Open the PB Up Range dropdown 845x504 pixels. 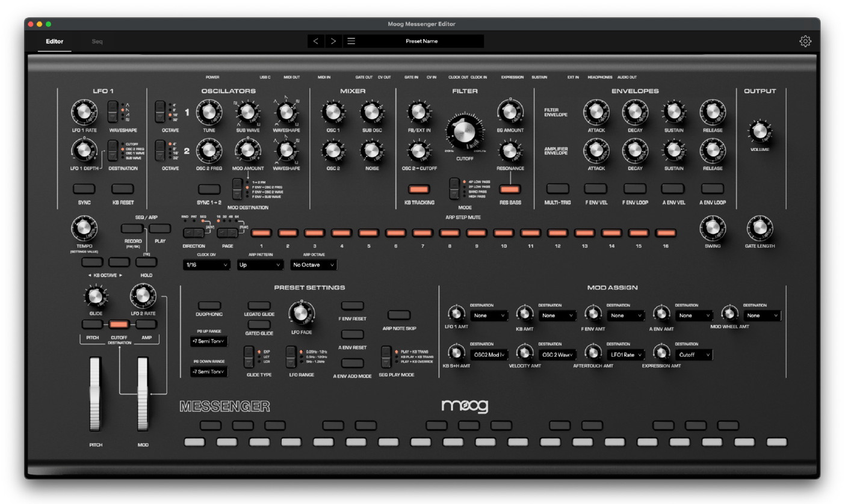click(209, 341)
